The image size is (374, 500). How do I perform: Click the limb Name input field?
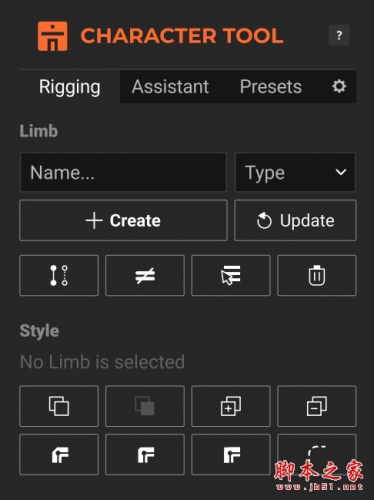tap(123, 172)
